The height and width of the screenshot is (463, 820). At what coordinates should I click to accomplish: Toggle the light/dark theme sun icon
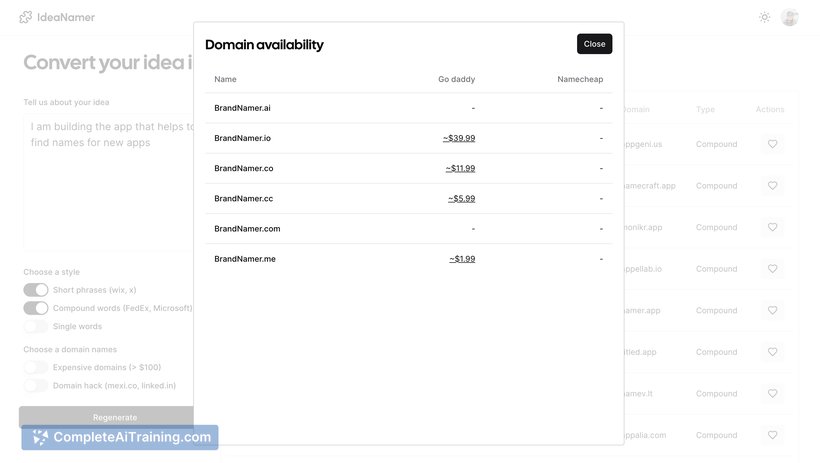764,17
